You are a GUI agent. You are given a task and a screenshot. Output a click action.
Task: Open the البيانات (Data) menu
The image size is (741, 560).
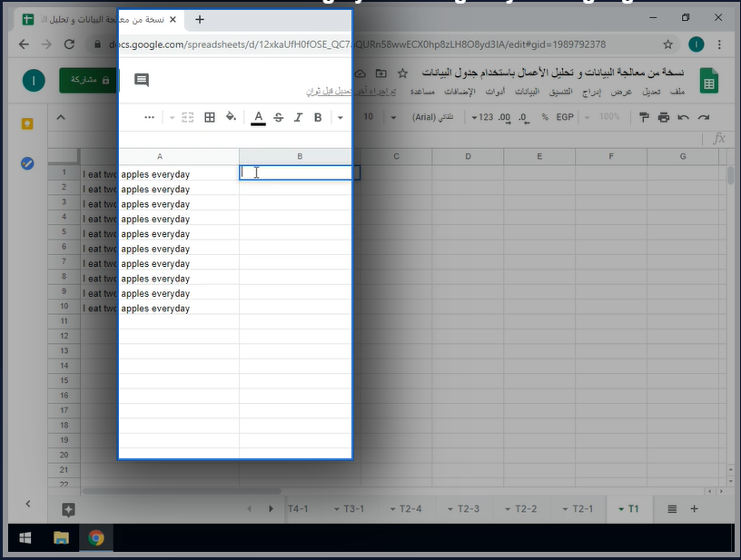[527, 92]
